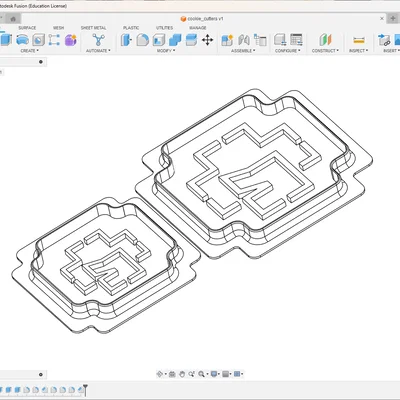Click the rectangle-with-corner-points Create icon
The width and height of the screenshot is (400, 400).
[x=54, y=40]
